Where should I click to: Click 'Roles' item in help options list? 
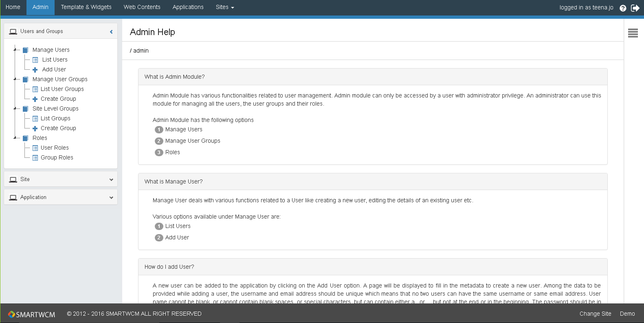173,152
